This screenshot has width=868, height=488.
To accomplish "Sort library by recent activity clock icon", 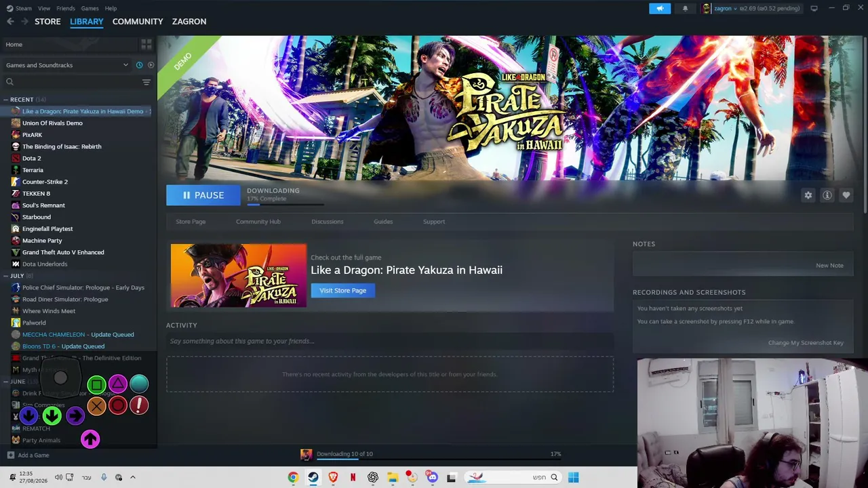I will click(139, 65).
